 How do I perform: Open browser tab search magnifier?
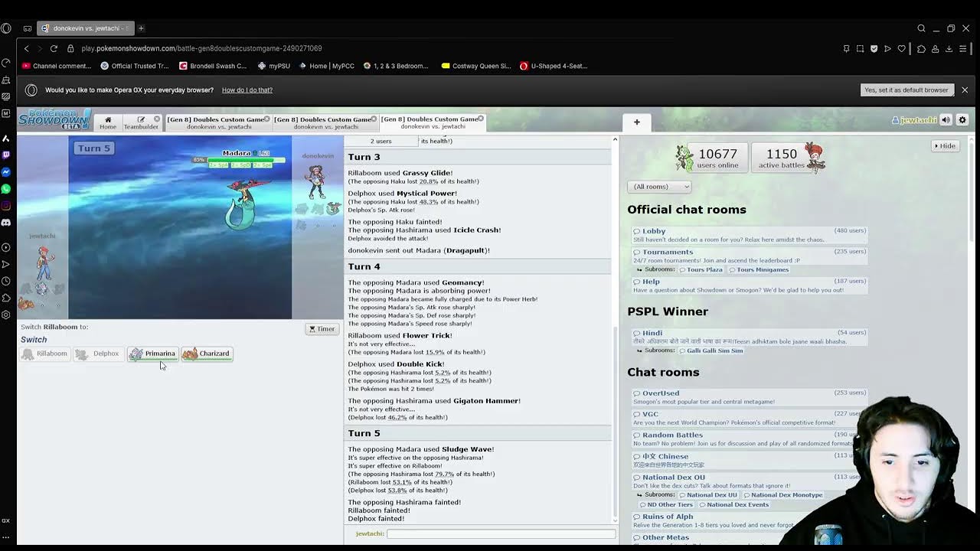tap(921, 28)
